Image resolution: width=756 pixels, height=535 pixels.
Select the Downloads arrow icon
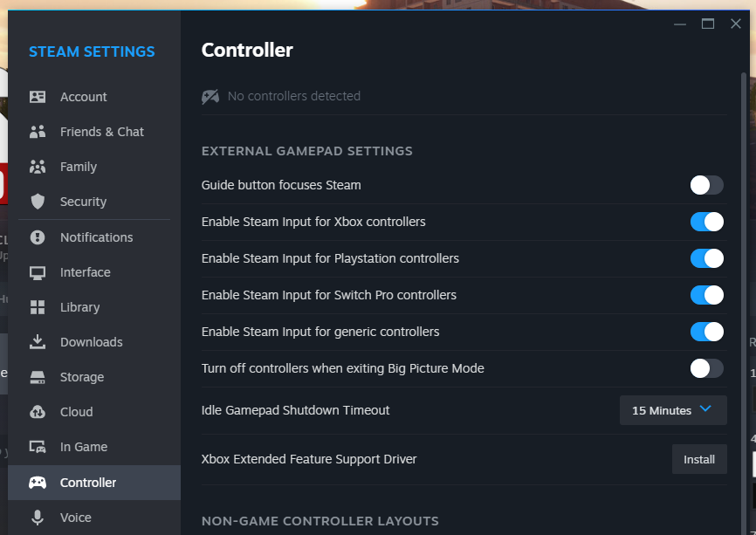coord(38,342)
